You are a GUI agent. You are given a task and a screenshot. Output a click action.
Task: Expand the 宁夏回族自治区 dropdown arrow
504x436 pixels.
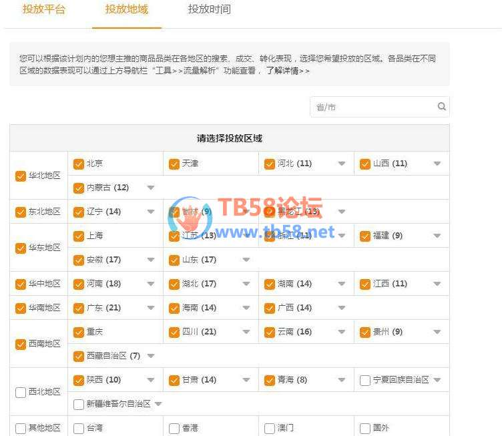pos(437,381)
